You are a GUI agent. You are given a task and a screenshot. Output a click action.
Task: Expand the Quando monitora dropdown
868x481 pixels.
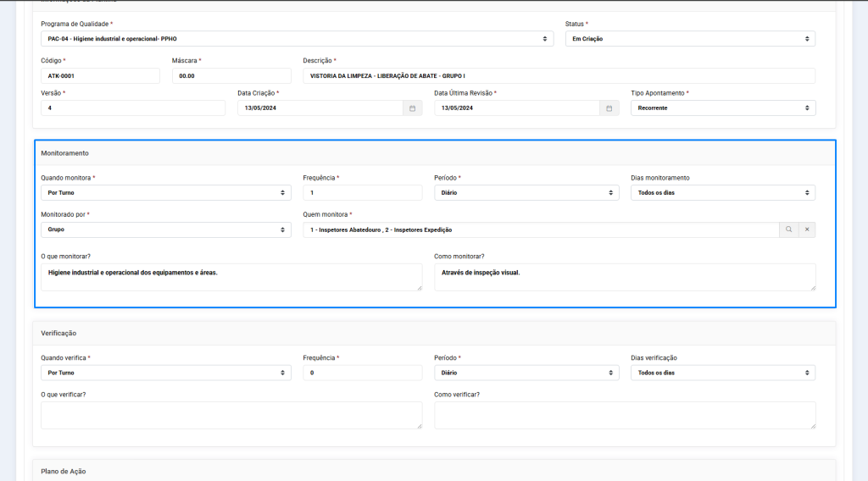pyautogui.click(x=165, y=193)
